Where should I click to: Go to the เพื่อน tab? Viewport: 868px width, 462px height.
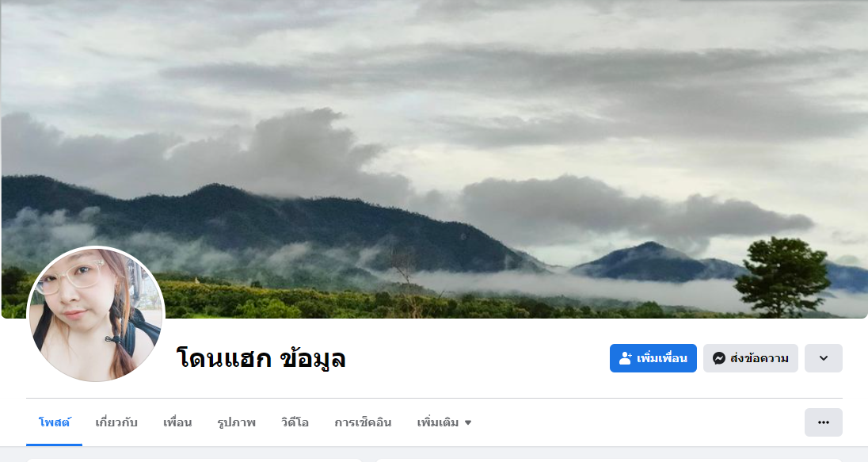(x=177, y=422)
